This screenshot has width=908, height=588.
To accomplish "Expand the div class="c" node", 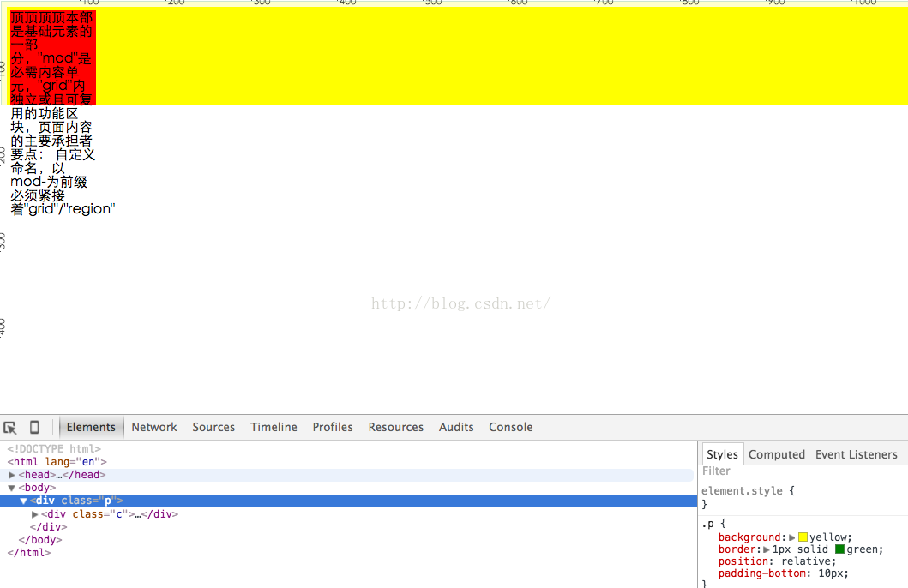I will point(35,514).
